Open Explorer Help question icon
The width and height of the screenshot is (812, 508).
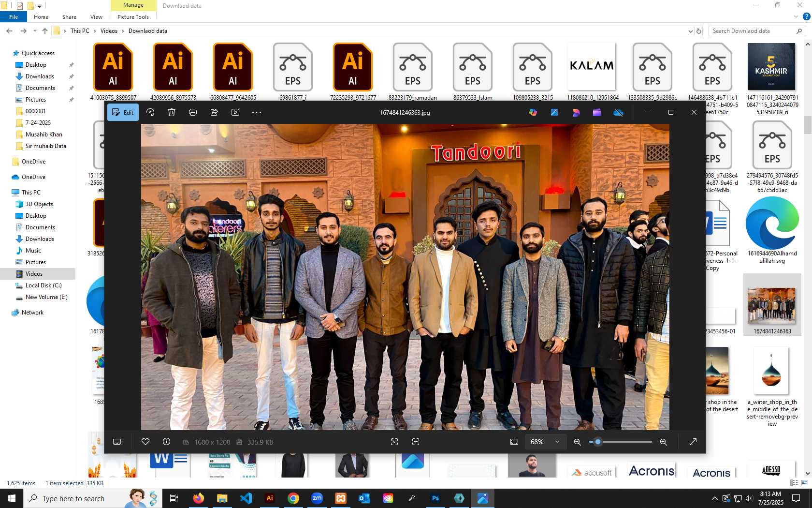806,17
